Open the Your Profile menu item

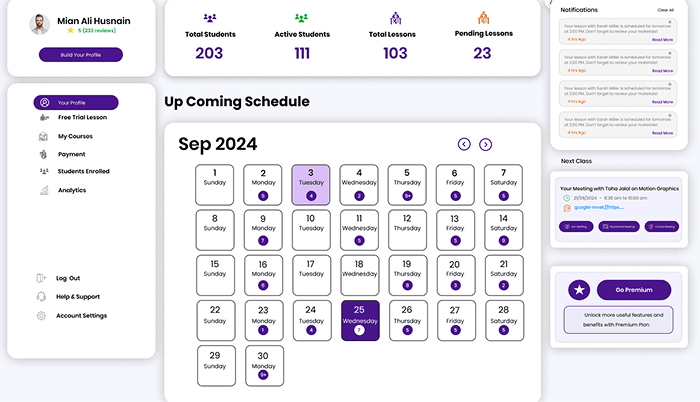tap(76, 102)
